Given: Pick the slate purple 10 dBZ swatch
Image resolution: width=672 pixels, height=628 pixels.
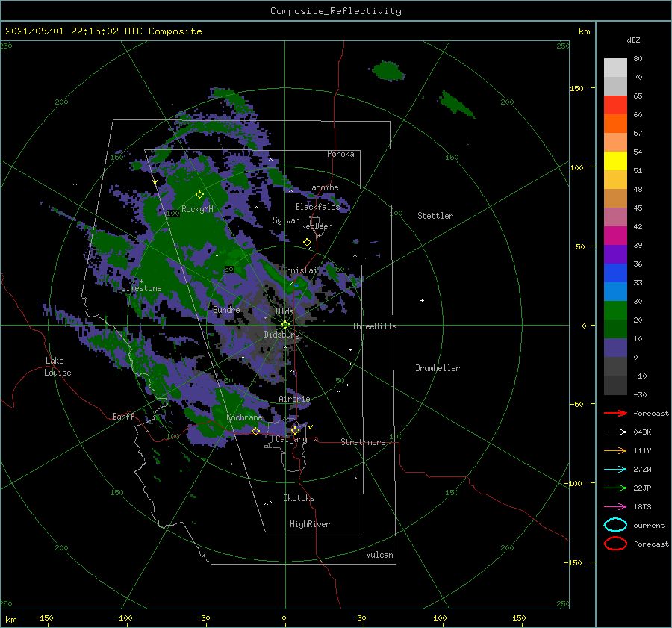Looking at the screenshot, I should pyautogui.click(x=615, y=348).
